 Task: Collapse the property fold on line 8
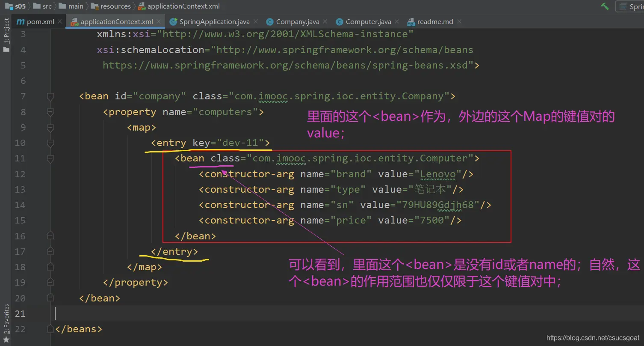[x=50, y=112]
